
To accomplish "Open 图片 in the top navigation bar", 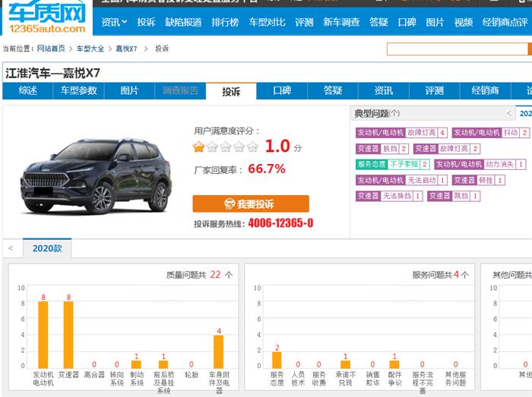I will (x=435, y=22).
